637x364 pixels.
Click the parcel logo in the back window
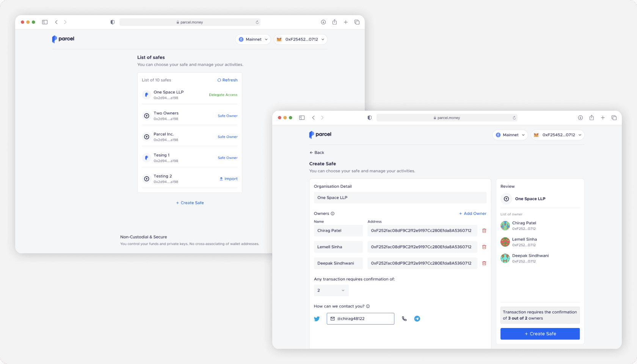63,39
